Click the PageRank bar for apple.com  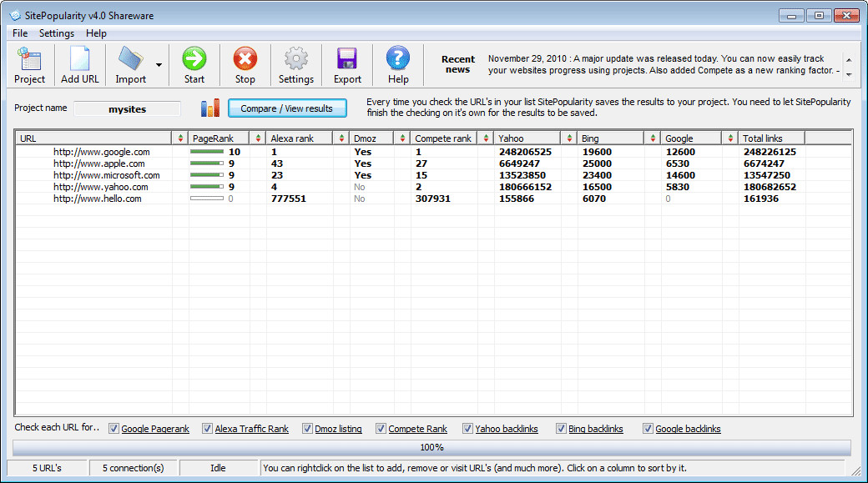(207, 164)
